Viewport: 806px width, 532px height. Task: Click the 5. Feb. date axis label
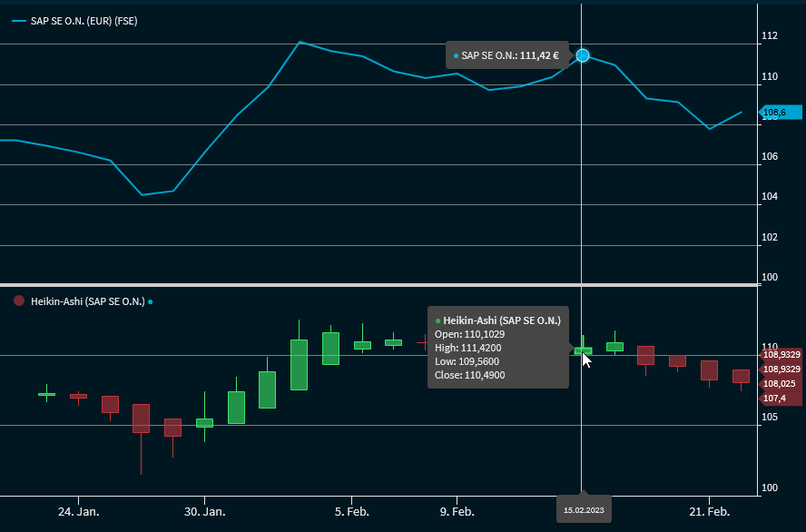pyautogui.click(x=351, y=511)
